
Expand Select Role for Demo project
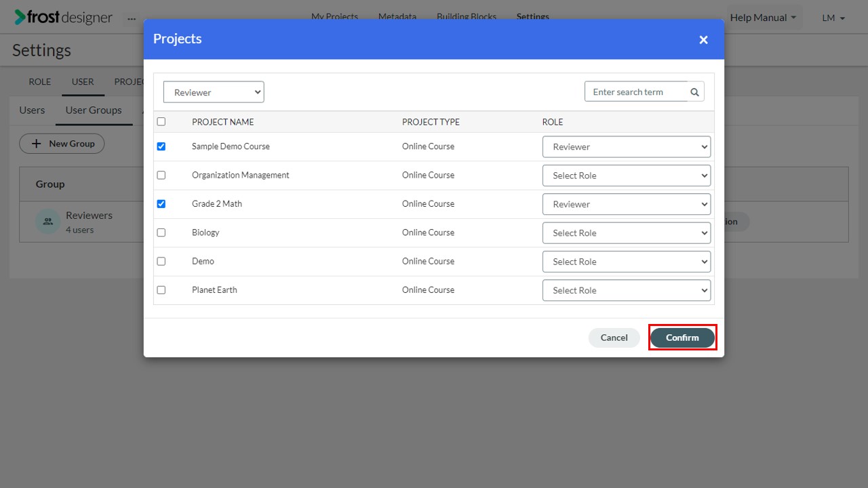click(627, 262)
